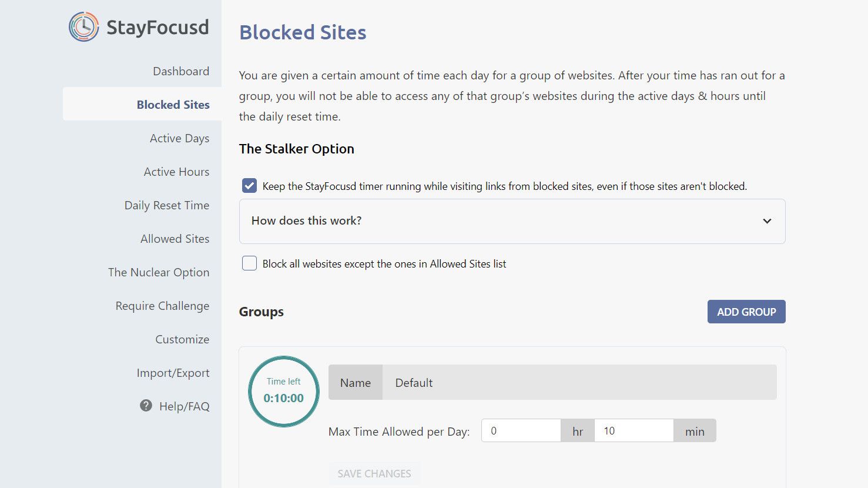Open the Daily Reset Time settings
The width and height of the screenshot is (868, 488).
coord(167,205)
